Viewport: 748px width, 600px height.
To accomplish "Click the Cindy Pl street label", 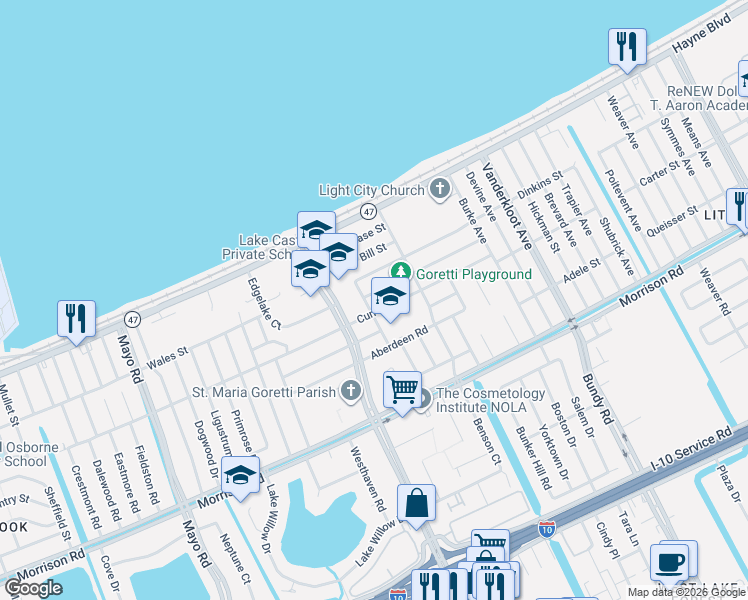I will (x=607, y=540).
